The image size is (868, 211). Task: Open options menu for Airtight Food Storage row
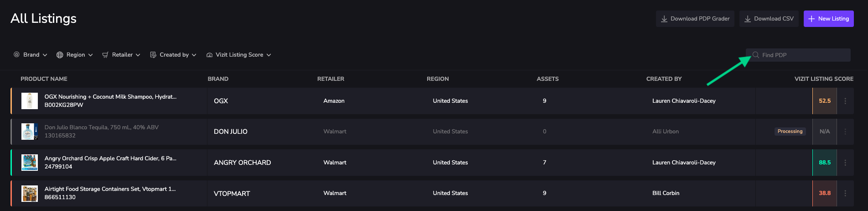coord(845,193)
